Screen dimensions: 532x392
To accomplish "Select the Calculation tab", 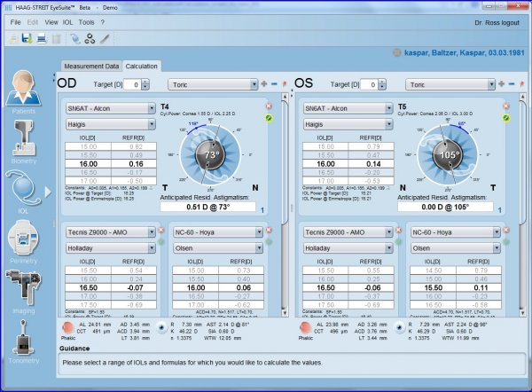I will (142, 67).
